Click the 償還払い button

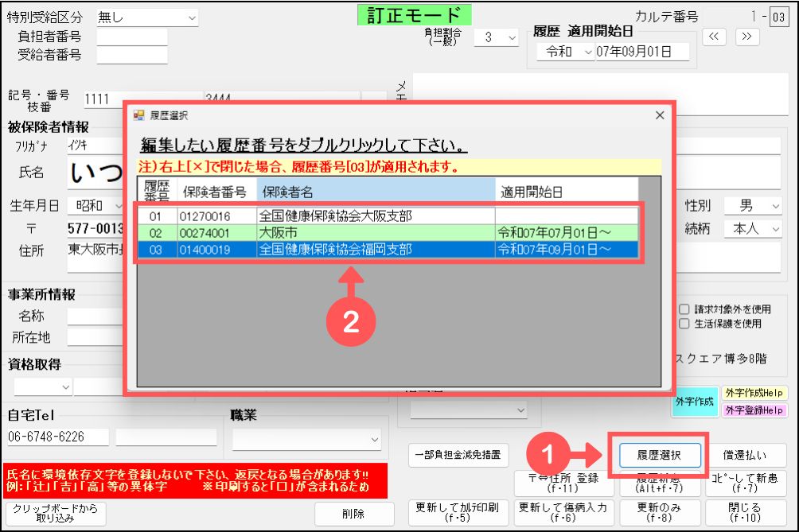pos(745,456)
